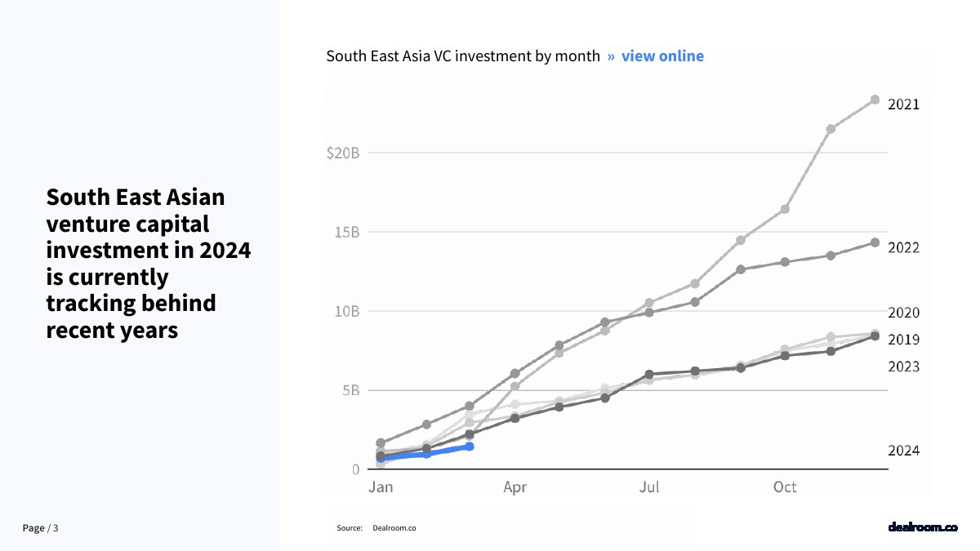Select the chart title 'South East Asia VC investment'

click(x=462, y=56)
